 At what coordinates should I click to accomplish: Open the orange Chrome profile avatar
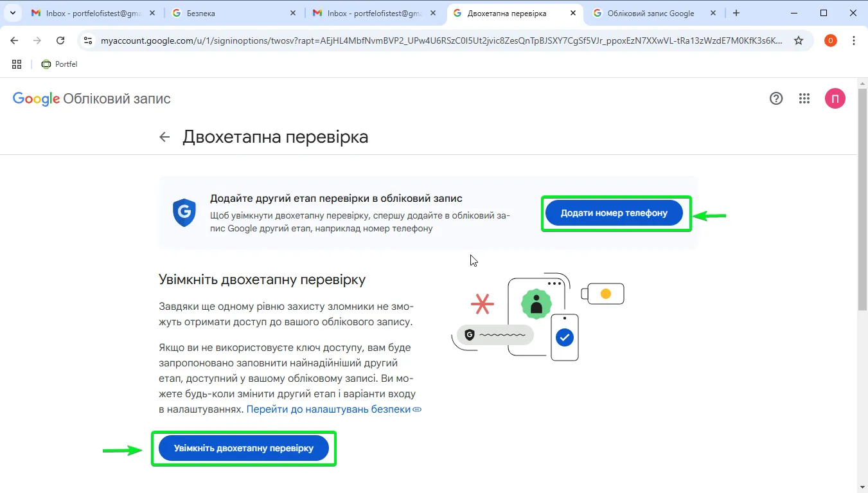831,40
